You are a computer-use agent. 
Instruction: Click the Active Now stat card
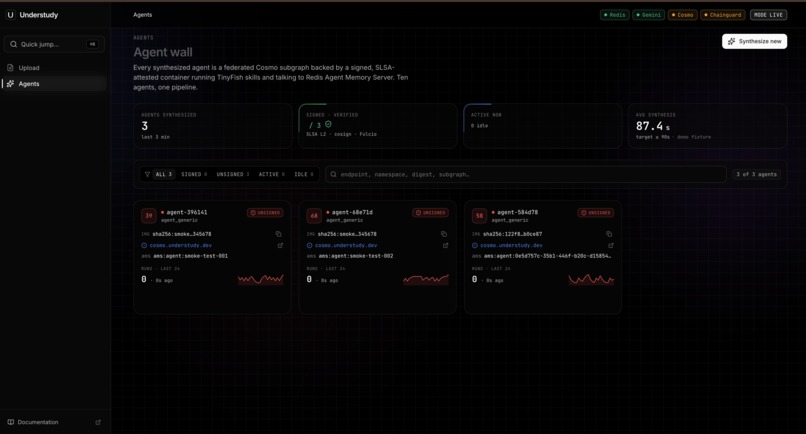point(542,126)
